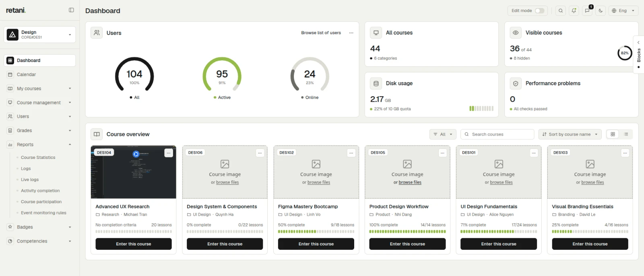The width and height of the screenshot is (644, 276).
Task: Open messages chat icon with badge
Action: [587, 11]
